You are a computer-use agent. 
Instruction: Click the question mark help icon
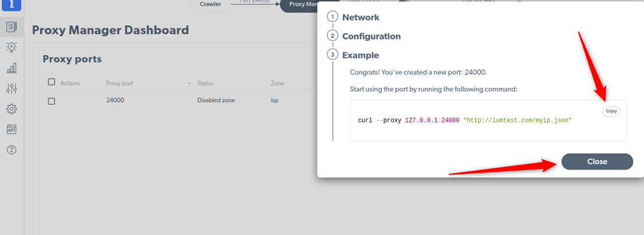(11, 150)
